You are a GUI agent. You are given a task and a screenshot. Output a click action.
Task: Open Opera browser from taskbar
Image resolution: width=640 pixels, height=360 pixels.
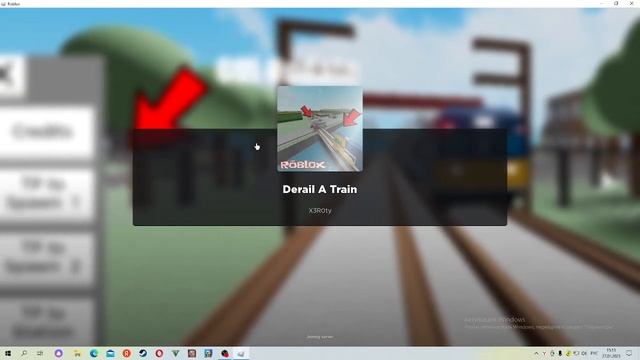[x=159, y=353]
